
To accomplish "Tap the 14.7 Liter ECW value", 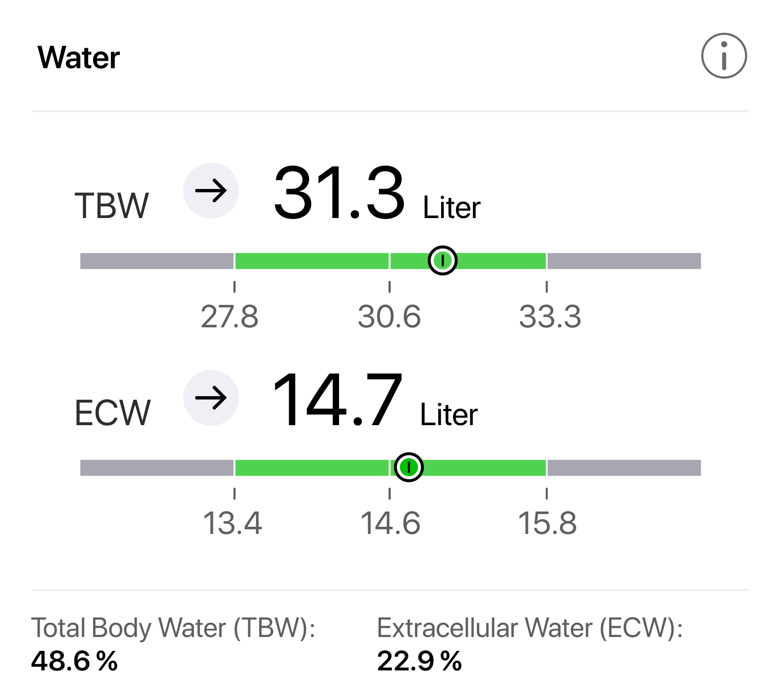I will tap(374, 401).
